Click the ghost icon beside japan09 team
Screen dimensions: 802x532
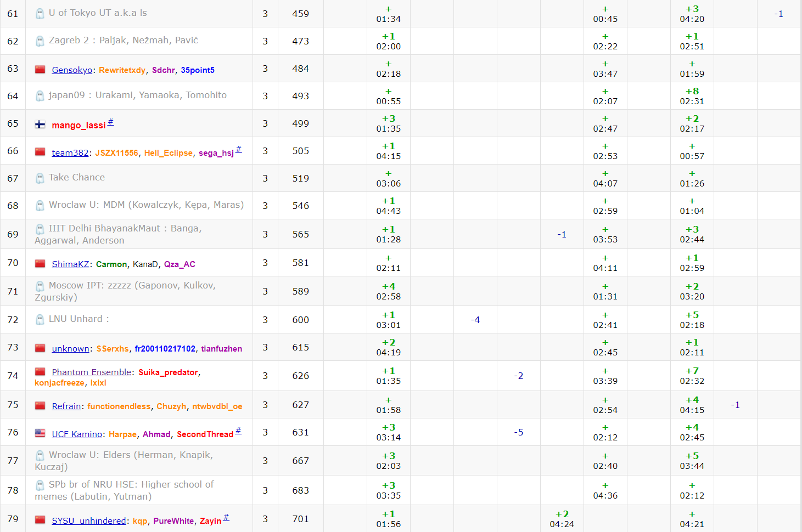point(40,96)
